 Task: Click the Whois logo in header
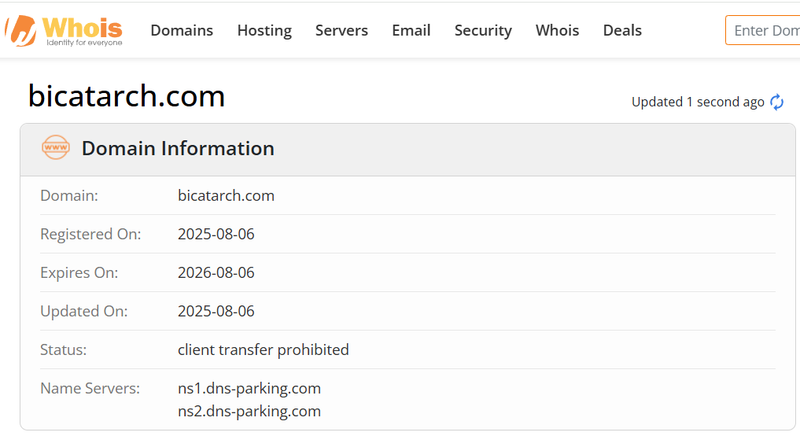click(64, 31)
